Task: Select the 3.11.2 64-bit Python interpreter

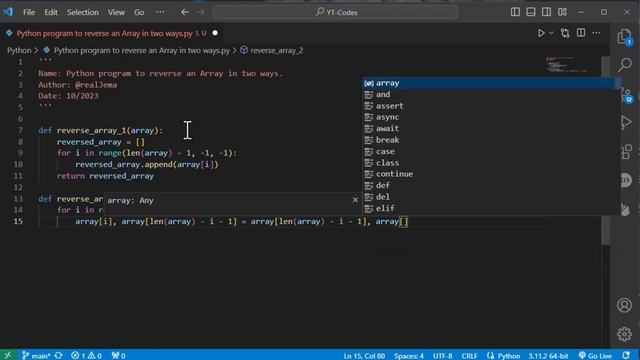Action: pos(548,356)
